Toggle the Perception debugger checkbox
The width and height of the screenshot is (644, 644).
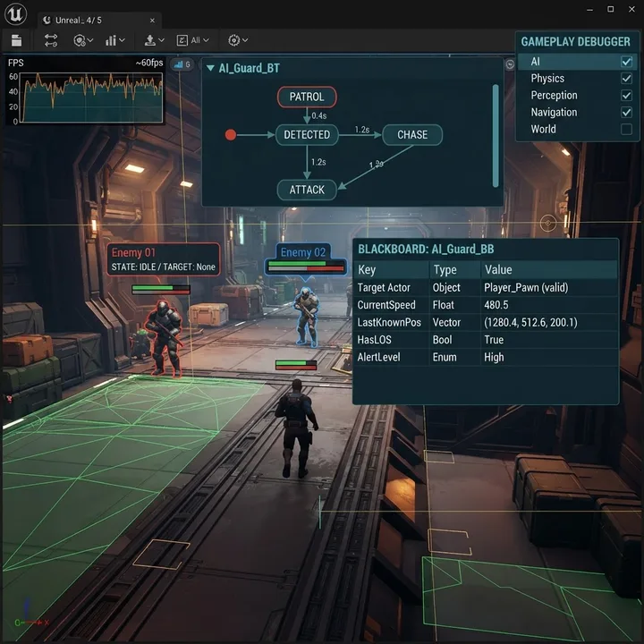point(626,96)
